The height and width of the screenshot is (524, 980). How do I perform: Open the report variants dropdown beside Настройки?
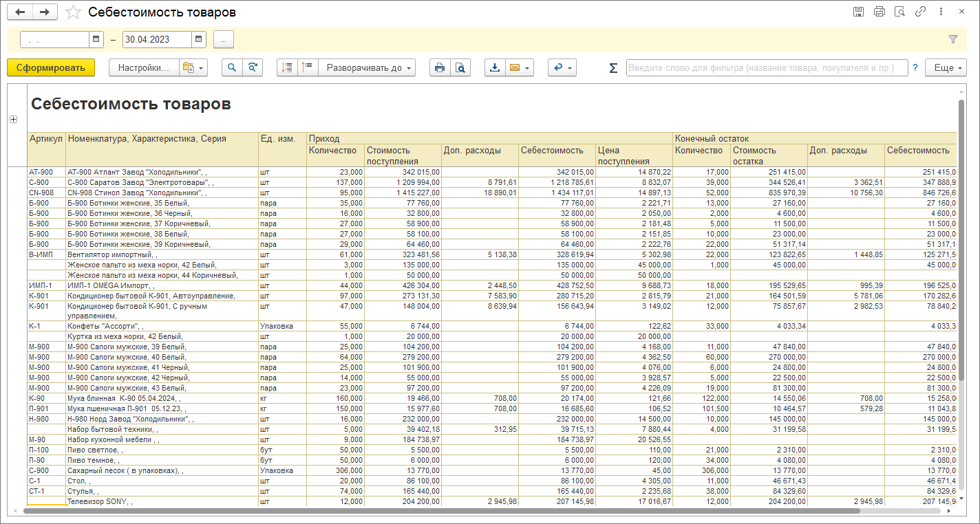coord(193,67)
